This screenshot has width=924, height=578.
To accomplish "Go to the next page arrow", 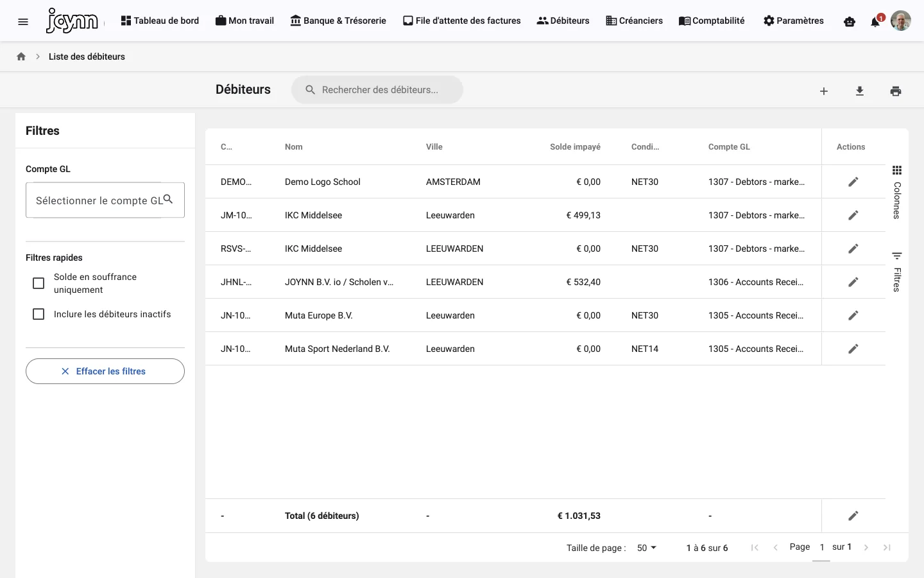I will [x=866, y=548].
